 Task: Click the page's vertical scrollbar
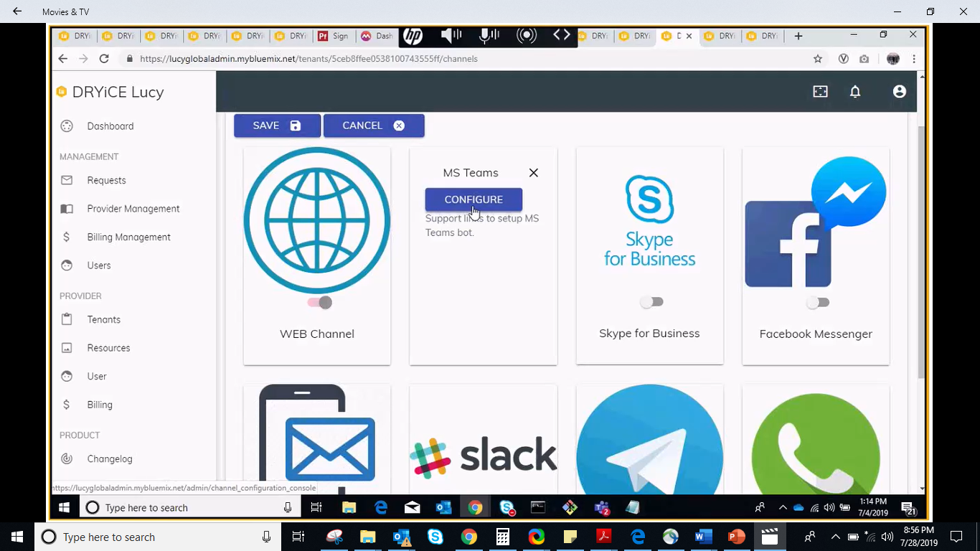tap(922, 251)
